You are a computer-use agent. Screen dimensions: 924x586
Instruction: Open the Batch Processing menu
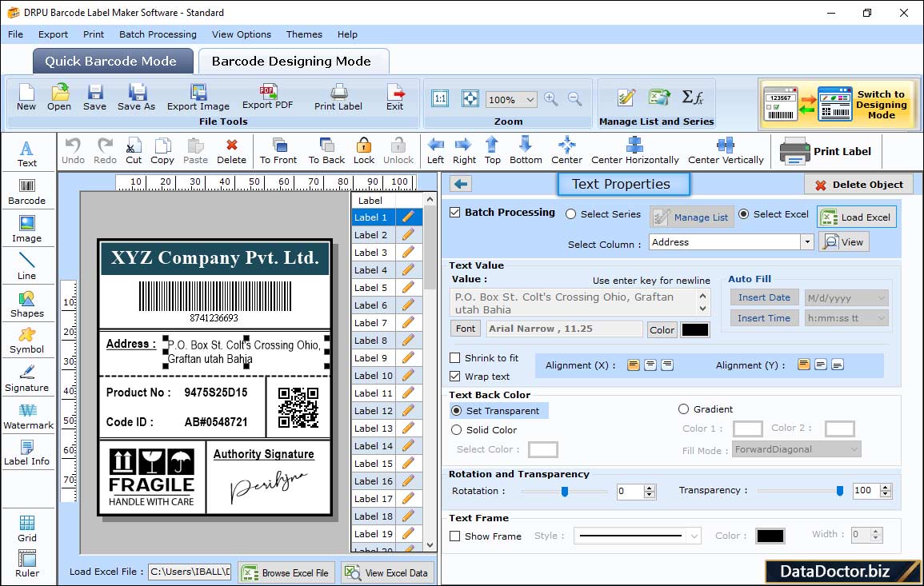158,34
